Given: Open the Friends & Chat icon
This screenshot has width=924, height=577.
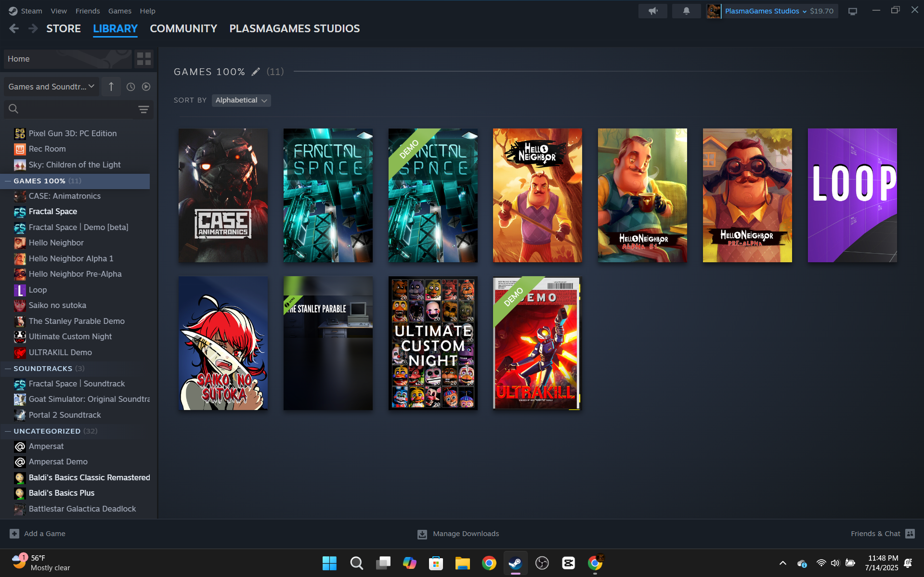Looking at the screenshot, I should click(x=910, y=534).
